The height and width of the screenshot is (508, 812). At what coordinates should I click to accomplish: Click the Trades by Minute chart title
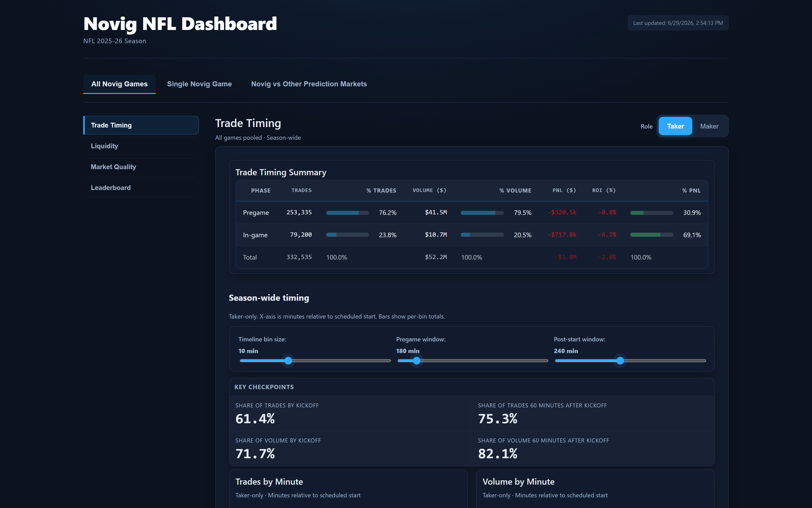pos(269,482)
